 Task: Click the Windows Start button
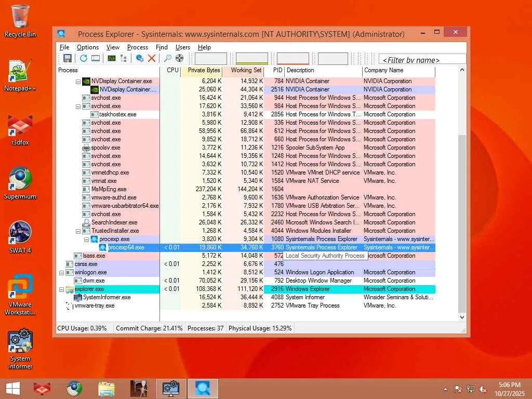point(13,389)
